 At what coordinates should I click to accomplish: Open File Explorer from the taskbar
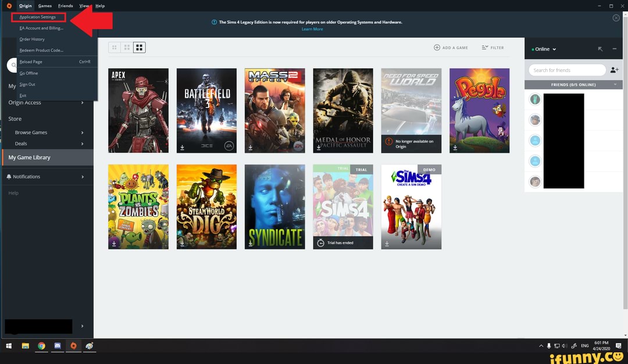coord(25,346)
